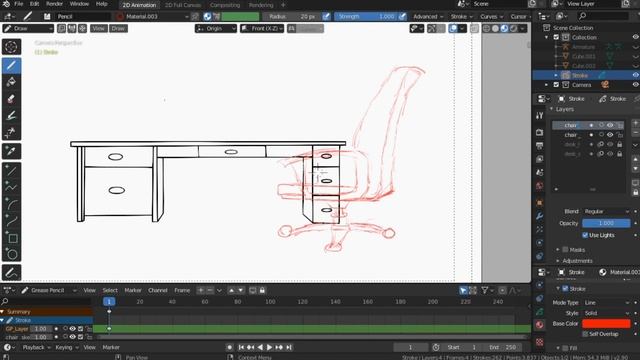Screen dimensions: 640x360
Task: Hide the top chair layer
Action: [610, 125]
